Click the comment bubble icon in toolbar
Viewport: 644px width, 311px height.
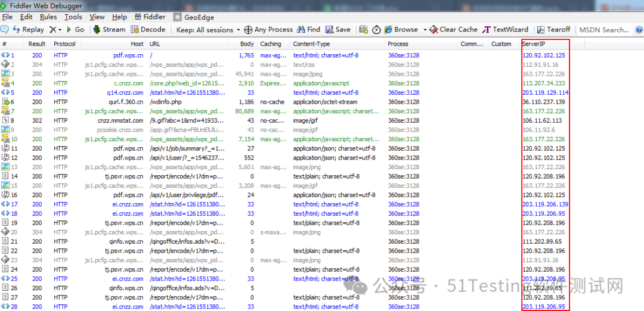pos(5,30)
